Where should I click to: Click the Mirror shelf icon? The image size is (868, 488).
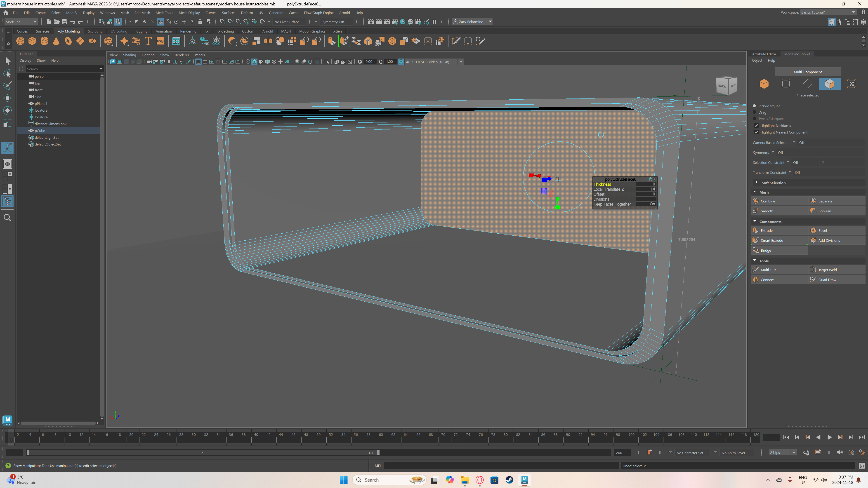[x=268, y=41]
